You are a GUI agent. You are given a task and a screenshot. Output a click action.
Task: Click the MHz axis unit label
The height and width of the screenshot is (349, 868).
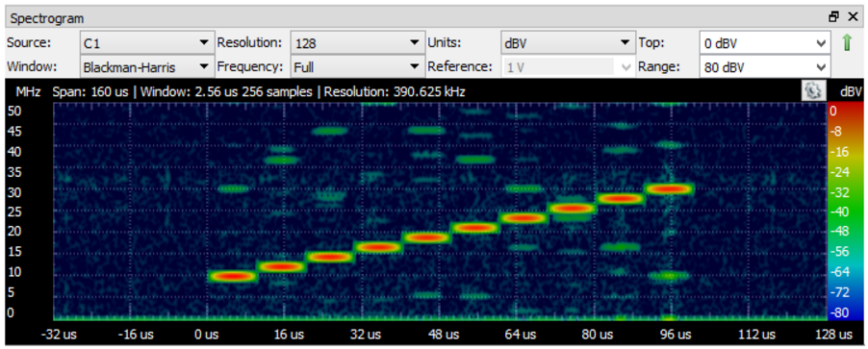(28, 91)
